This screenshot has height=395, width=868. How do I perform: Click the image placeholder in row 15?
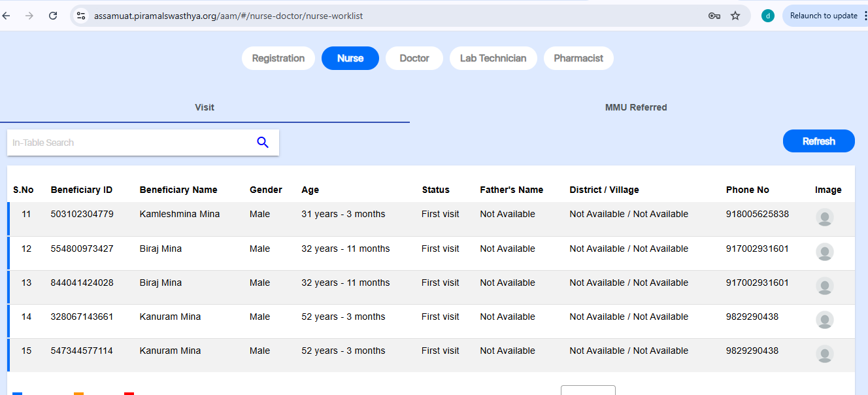(x=825, y=354)
